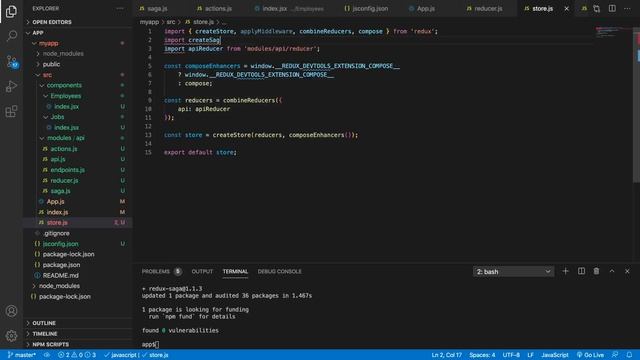
Task: Switch to the jsconfig.json editor tab
Action: [371, 9]
